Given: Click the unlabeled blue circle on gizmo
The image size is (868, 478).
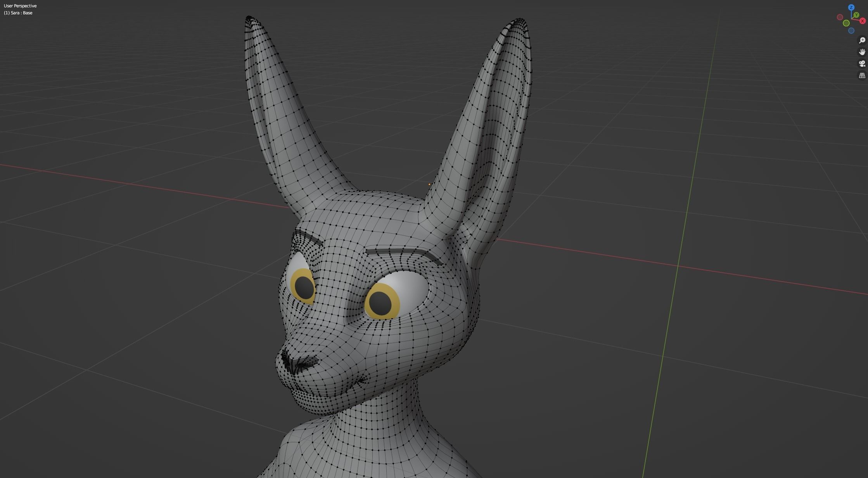Looking at the screenshot, I should 851,31.
